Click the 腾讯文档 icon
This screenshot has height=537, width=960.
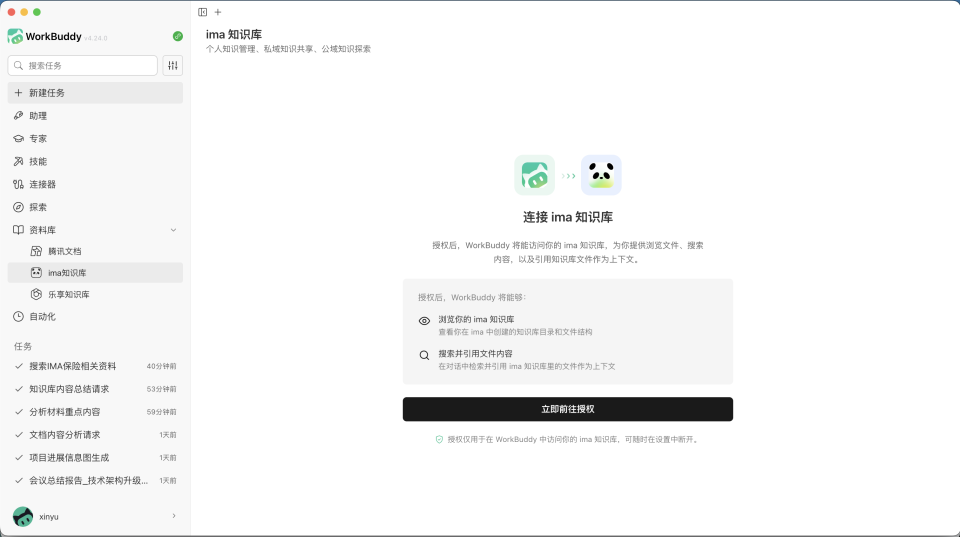(x=36, y=251)
